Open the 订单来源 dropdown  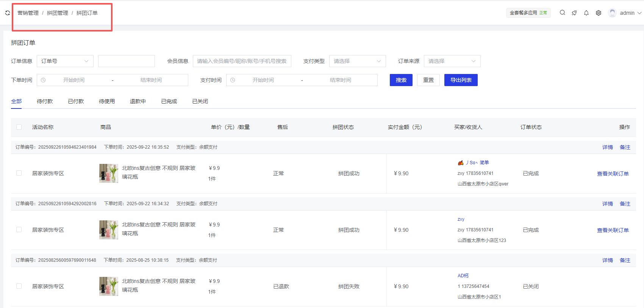tap(452, 61)
